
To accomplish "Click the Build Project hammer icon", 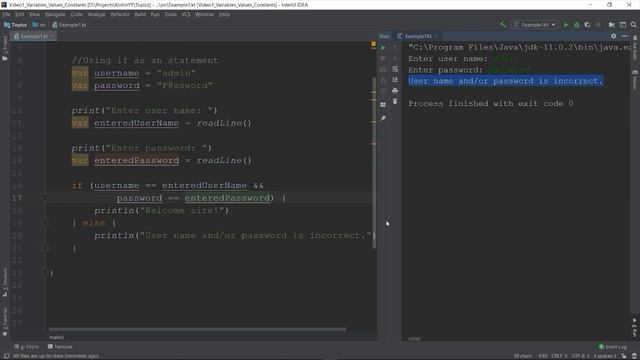I will pos(502,25).
